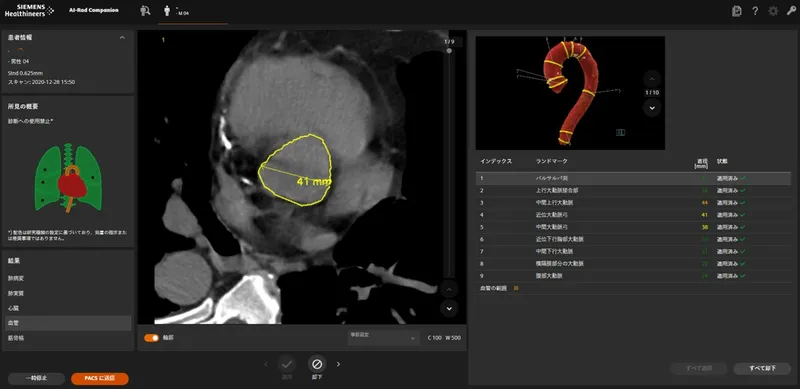Collapse the 患者情報 panel
Viewport: 800px width, 389px height.
tap(122, 37)
